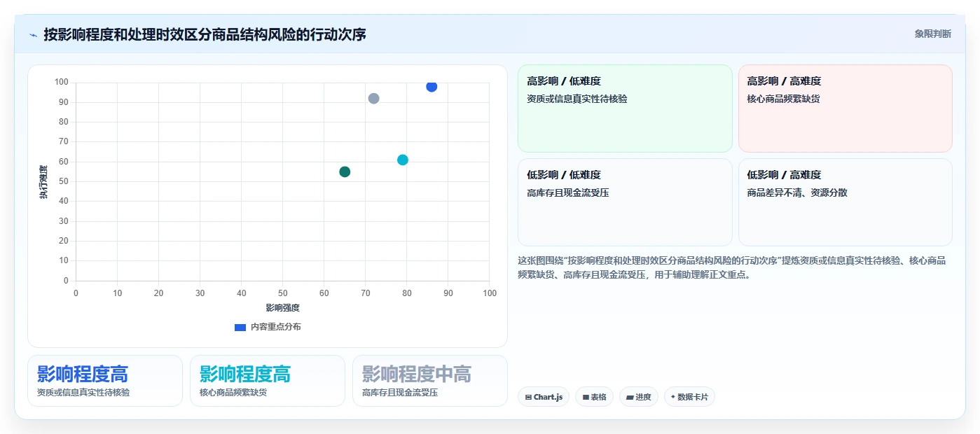Viewport: 980px width, 434px height.
Task: Open the 影响程度中高 card
Action: 430,381
